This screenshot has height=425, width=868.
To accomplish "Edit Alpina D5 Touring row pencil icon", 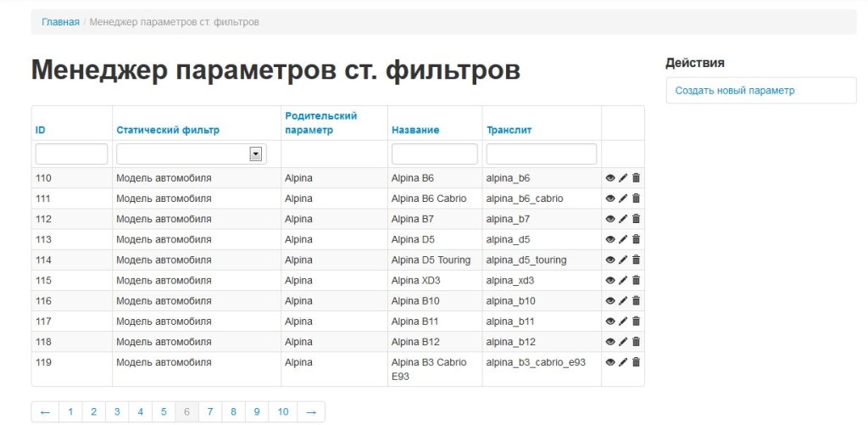I will pos(623,260).
